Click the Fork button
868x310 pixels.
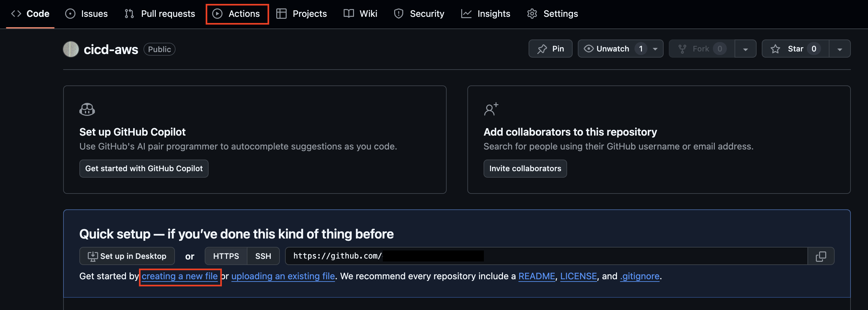coord(702,49)
